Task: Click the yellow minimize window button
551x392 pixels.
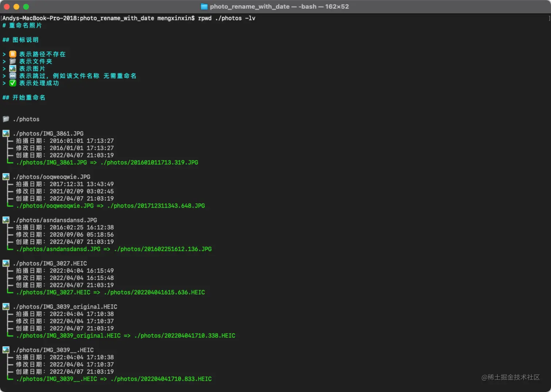Action: click(16, 7)
